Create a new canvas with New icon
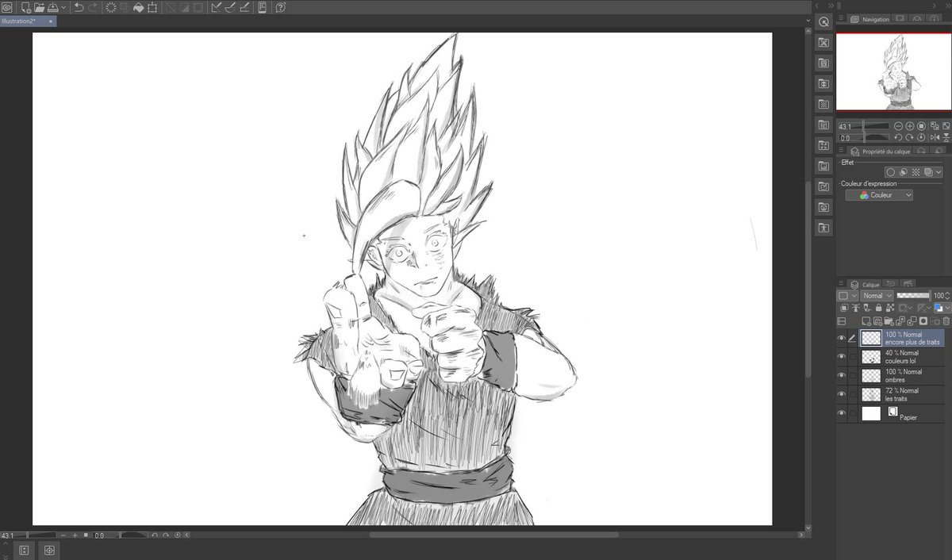 click(25, 8)
